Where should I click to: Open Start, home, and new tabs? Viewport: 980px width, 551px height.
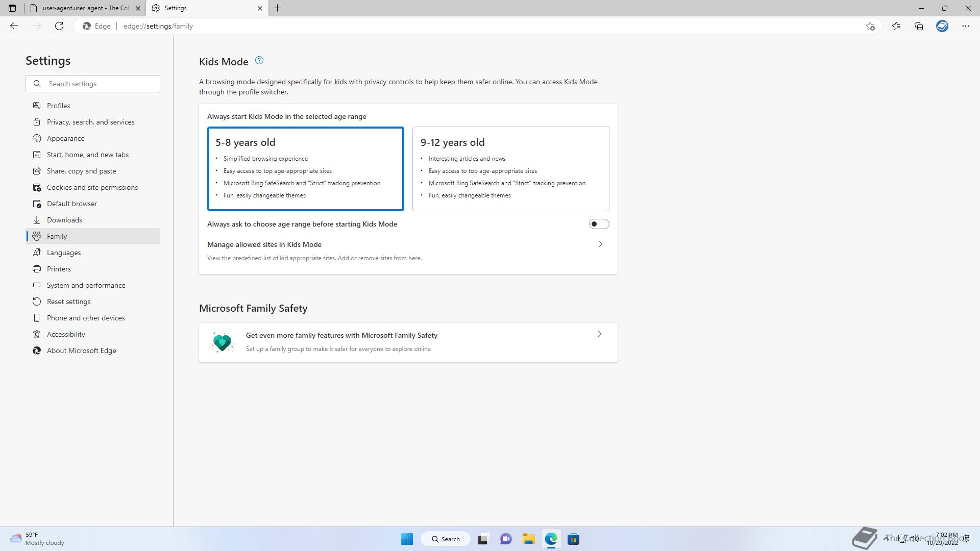pos(93,155)
